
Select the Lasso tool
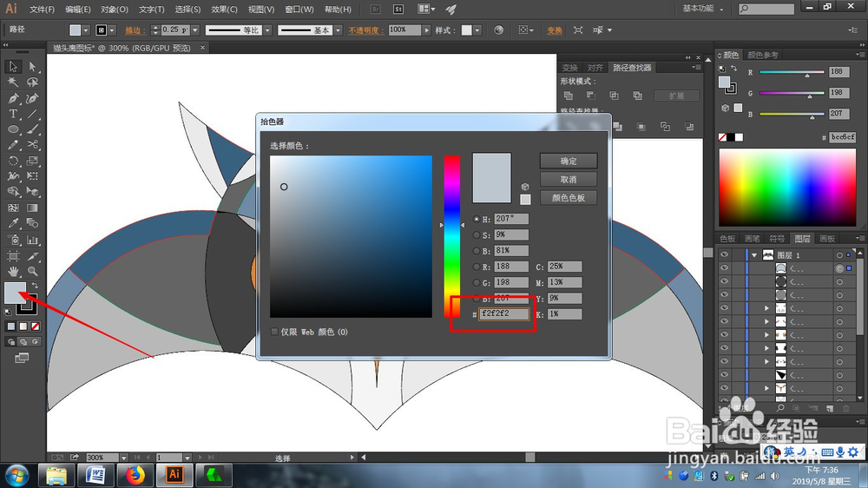[x=32, y=82]
